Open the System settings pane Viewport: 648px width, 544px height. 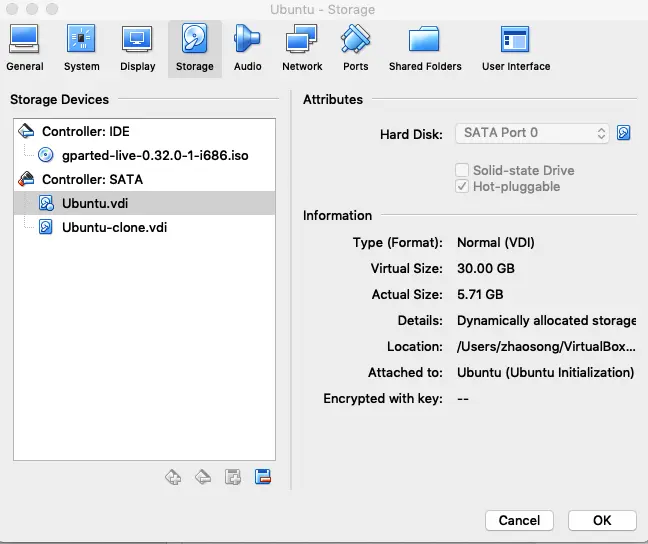click(x=81, y=49)
